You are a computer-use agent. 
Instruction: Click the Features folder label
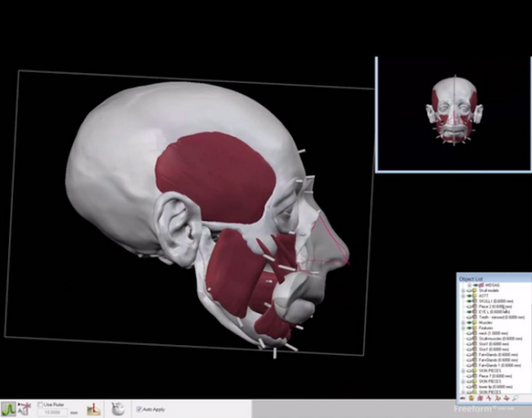coord(486,328)
